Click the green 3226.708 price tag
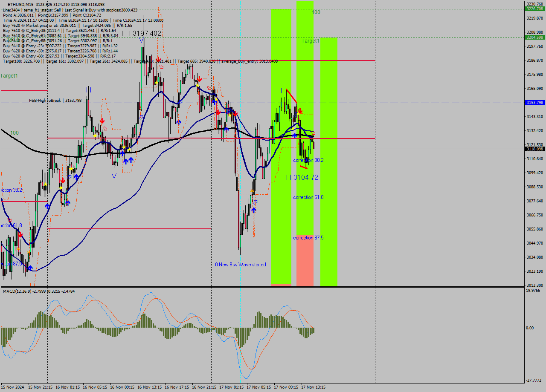 pyautogui.click(x=535, y=9)
